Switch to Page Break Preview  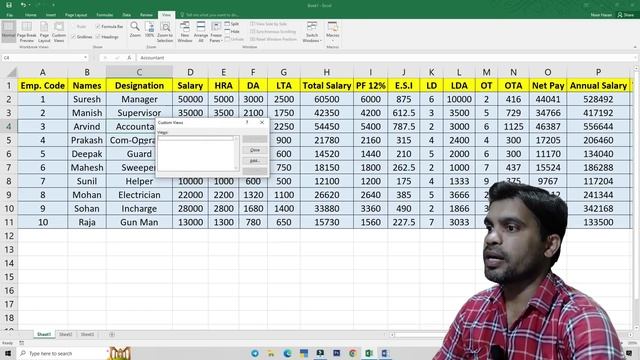click(x=27, y=31)
